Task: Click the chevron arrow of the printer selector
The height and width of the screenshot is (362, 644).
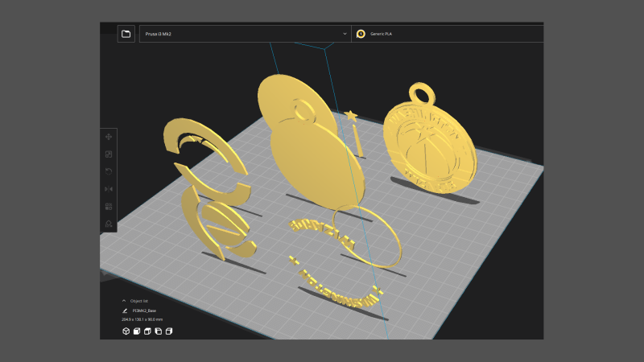Action: (345, 34)
